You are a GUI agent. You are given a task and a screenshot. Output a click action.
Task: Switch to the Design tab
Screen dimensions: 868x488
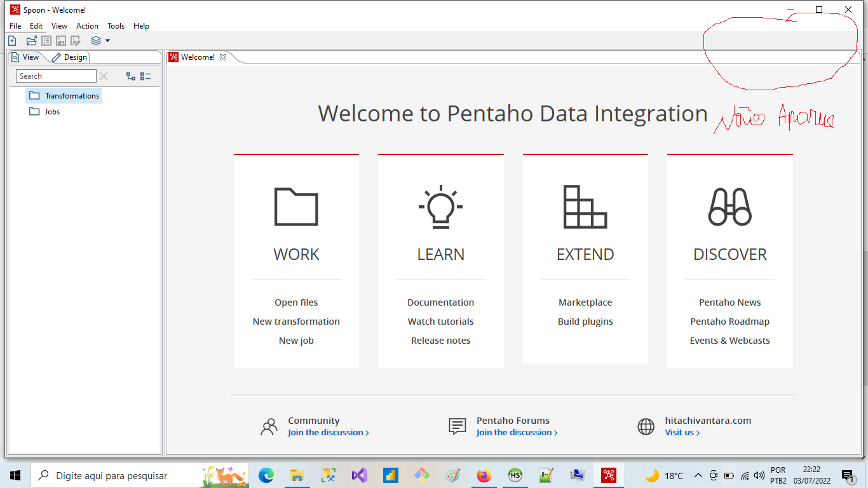[70, 57]
